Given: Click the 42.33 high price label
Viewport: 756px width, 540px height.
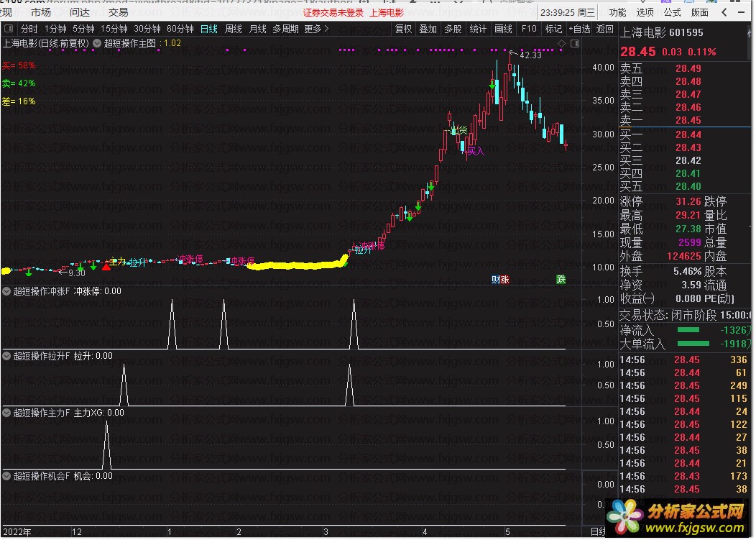Looking at the screenshot, I should 530,55.
